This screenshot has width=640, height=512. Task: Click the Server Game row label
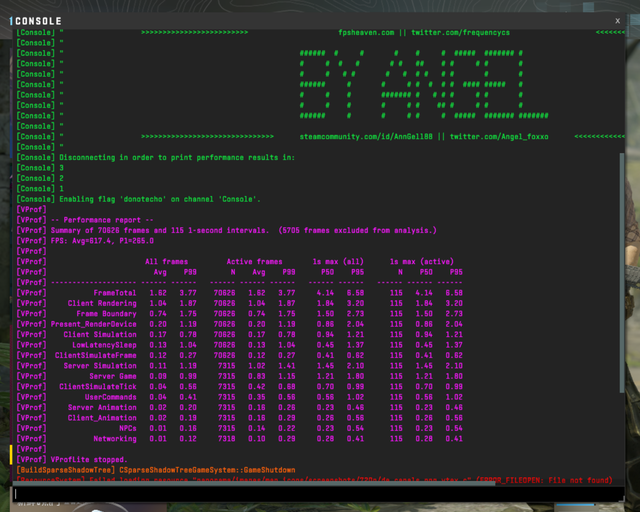pyautogui.click(x=113, y=376)
